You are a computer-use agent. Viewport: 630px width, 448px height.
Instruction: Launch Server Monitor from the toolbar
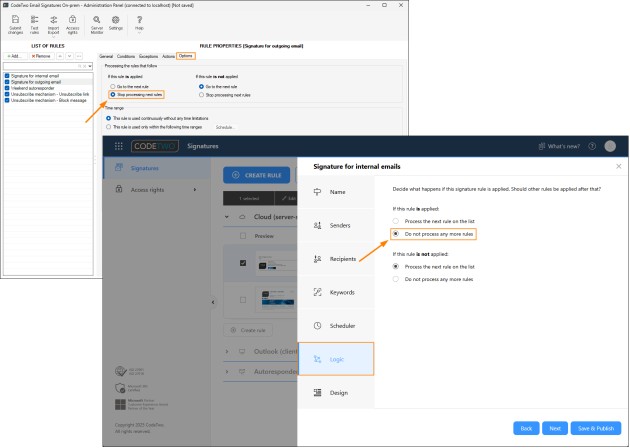point(97,25)
